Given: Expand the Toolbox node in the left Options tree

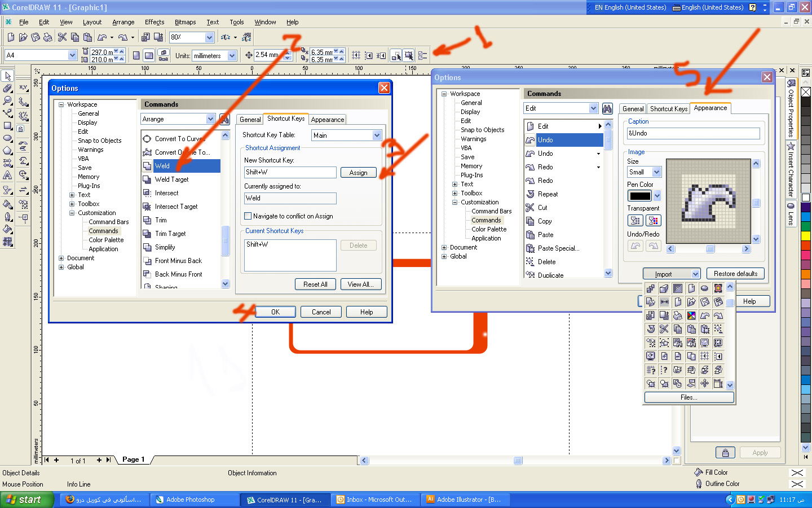Looking at the screenshot, I should (72, 204).
